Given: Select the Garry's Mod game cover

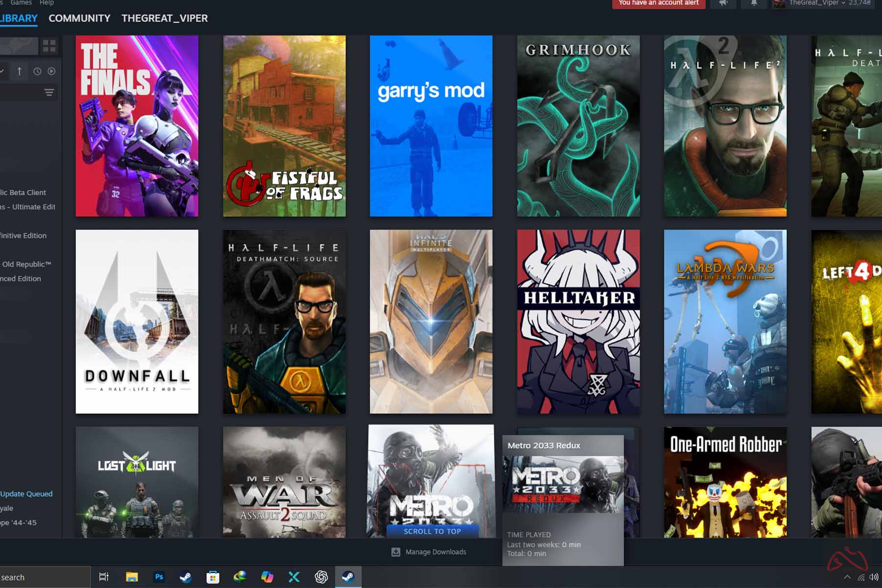Looking at the screenshot, I should point(431,126).
